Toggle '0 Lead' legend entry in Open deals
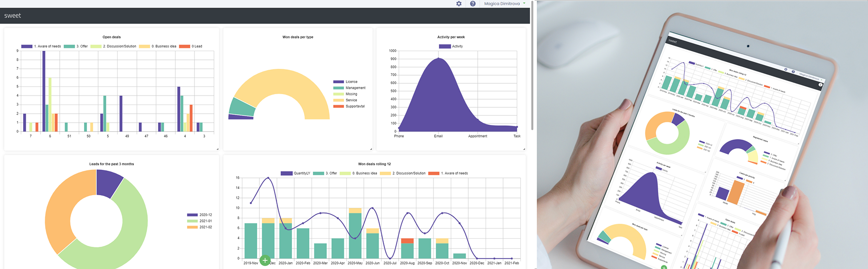868x269 pixels. click(191, 46)
